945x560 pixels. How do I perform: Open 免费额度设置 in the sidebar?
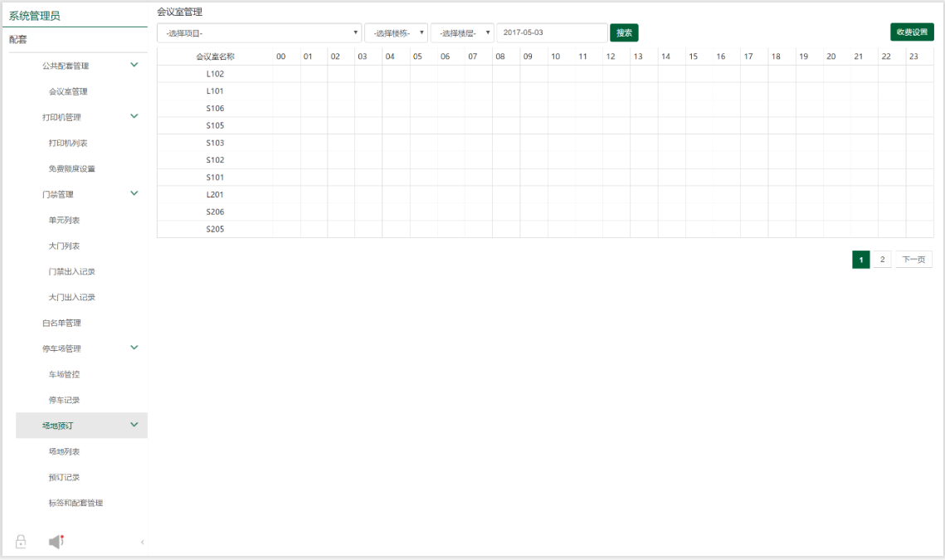tap(71, 168)
